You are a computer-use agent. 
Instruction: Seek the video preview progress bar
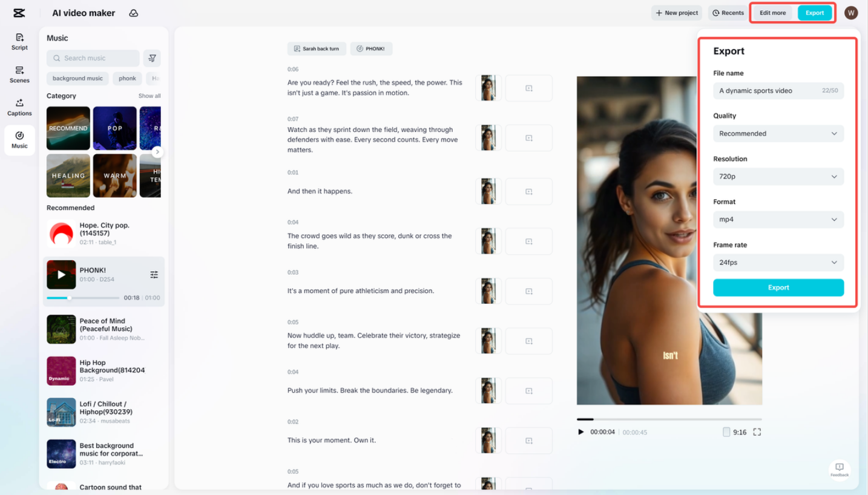click(669, 419)
